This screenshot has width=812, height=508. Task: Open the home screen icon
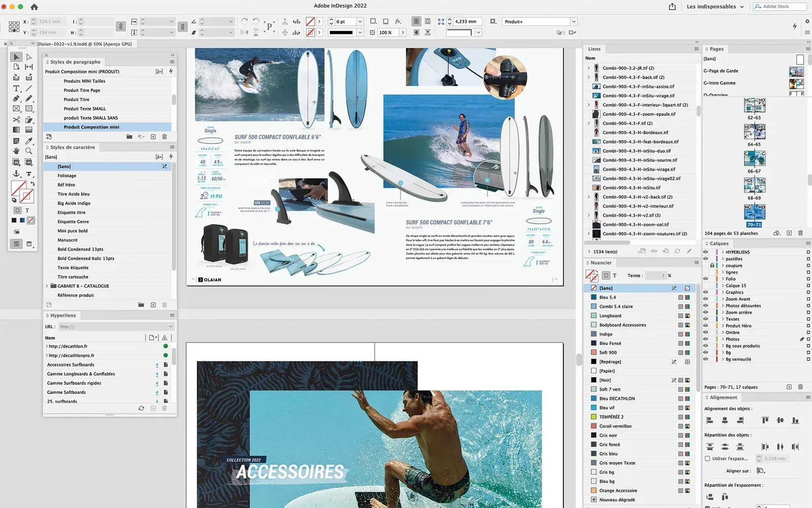pos(34,7)
